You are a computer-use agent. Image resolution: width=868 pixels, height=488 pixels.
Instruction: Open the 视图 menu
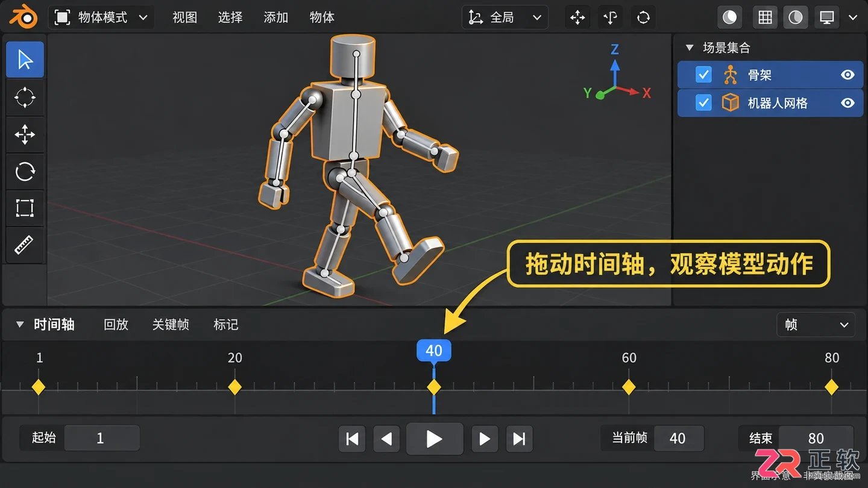184,17
